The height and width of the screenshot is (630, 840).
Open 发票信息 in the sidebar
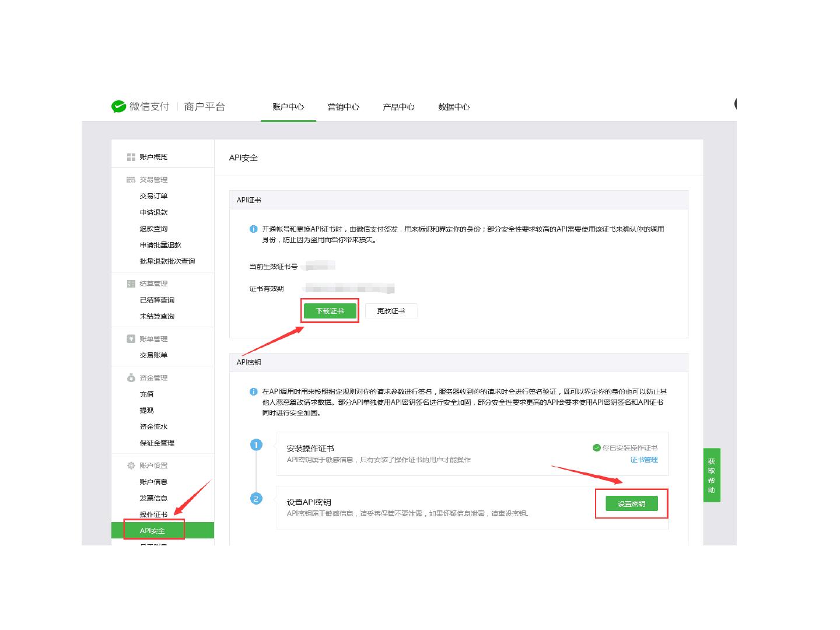coord(153,498)
